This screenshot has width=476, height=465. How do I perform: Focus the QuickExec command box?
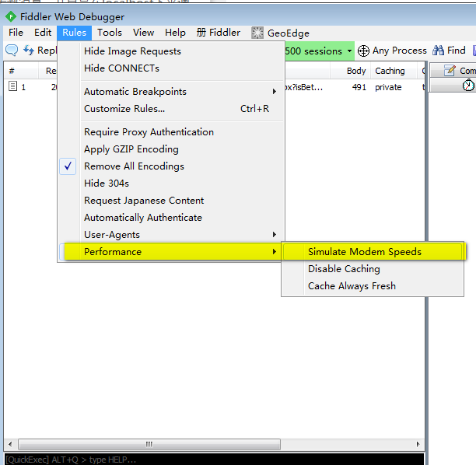pyautogui.click(x=214, y=460)
